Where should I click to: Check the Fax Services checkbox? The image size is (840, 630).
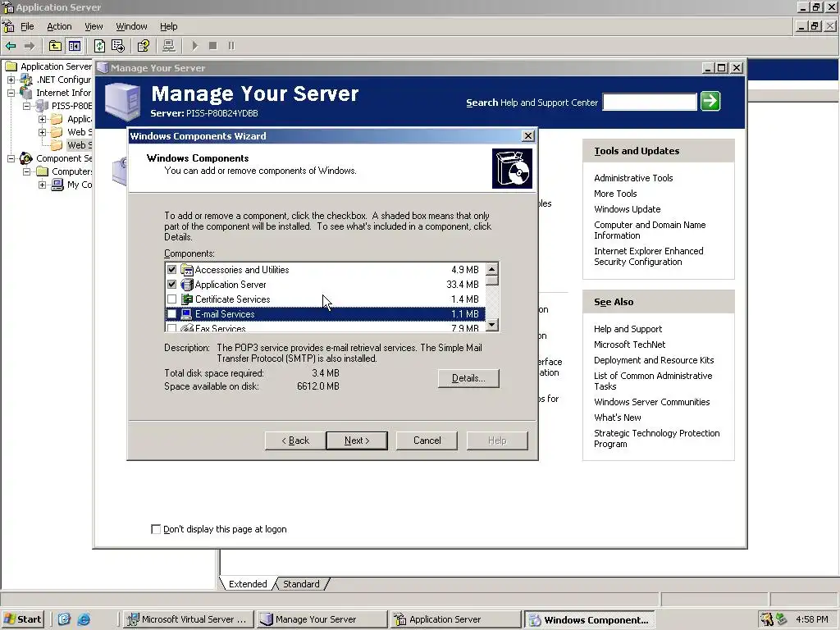tap(172, 328)
